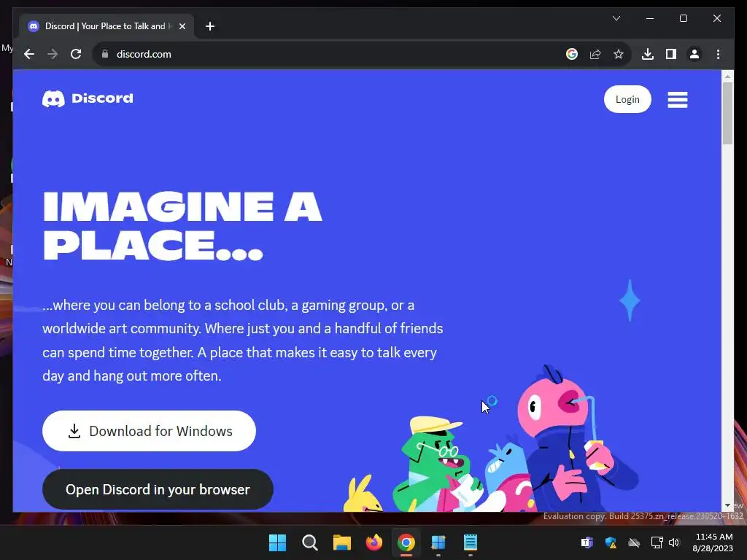The image size is (747, 560).
Task: Click the IMAGINE A PLACE headline
Action: (182, 226)
